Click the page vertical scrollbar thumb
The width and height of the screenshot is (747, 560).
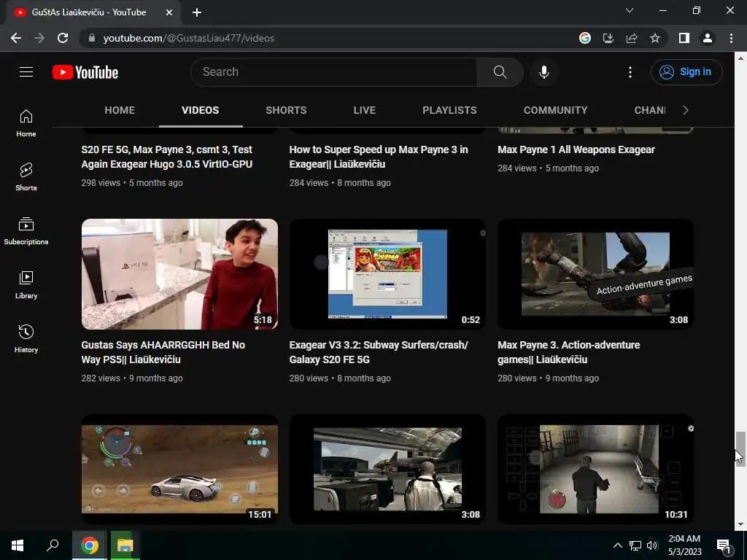point(740,448)
